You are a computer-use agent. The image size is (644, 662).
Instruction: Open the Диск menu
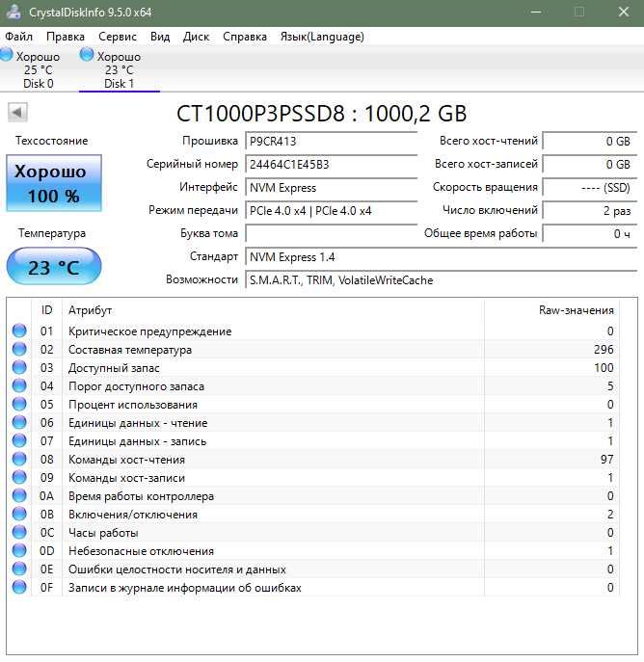(196, 37)
